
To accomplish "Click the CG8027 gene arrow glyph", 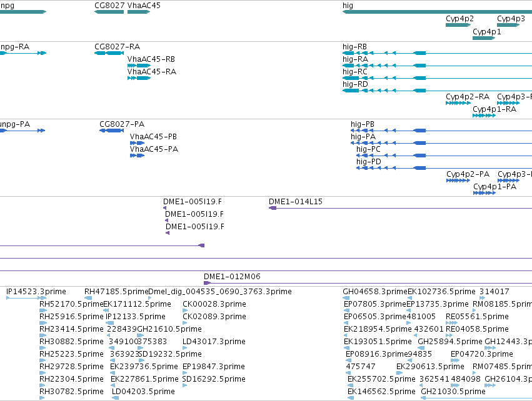I will click(x=109, y=12).
